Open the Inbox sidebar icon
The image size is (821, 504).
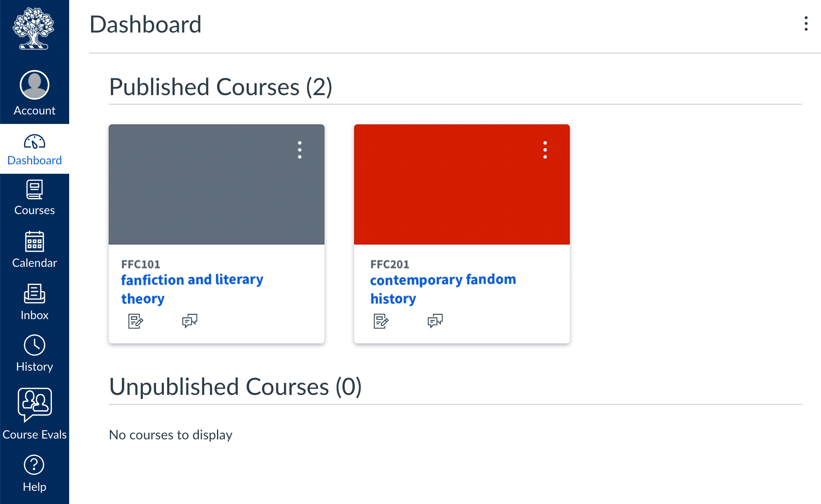[35, 294]
